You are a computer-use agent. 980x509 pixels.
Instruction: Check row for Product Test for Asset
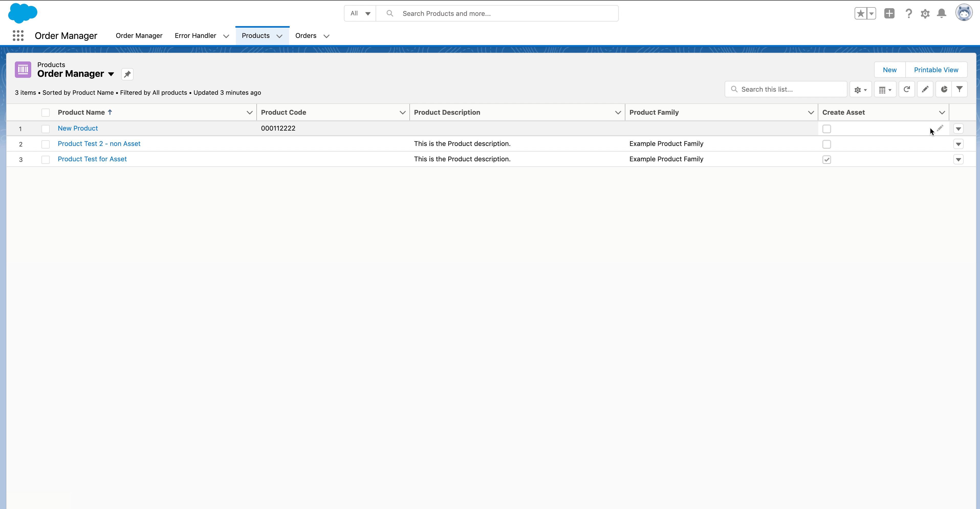point(45,160)
